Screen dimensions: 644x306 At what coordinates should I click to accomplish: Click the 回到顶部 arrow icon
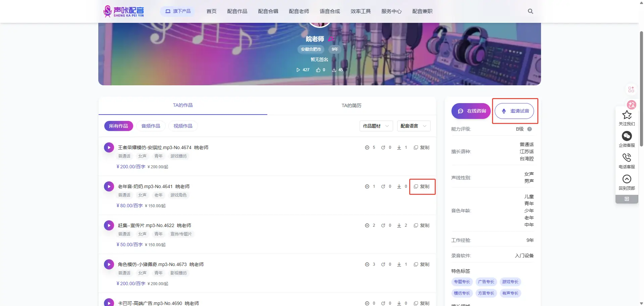627,179
